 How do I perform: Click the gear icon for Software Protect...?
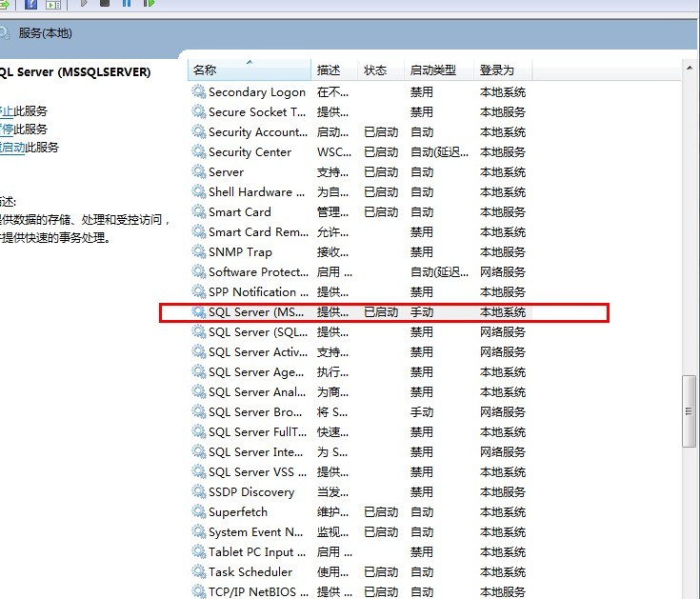tap(199, 271)
